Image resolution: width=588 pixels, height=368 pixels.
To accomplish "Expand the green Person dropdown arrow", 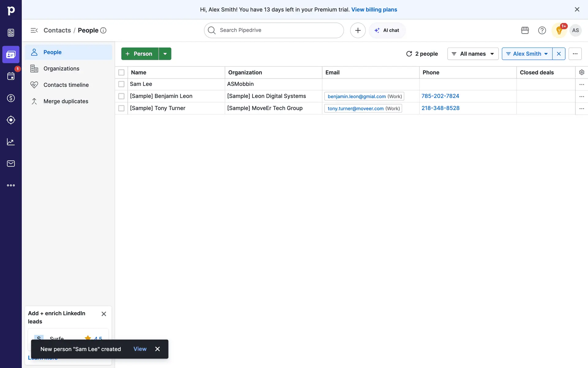I will (x=165, y=54).
